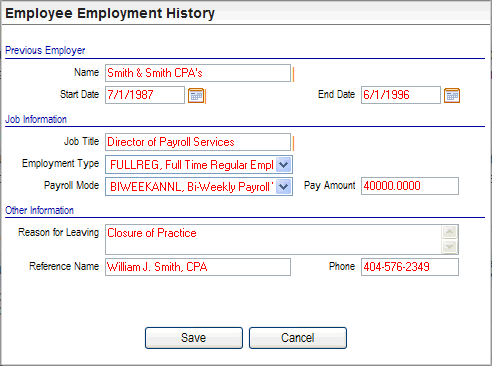The width and height of the screenshot is (492, 366).
Task: Expand the Payroll Mode dropdown arrow
Action: 284,187
